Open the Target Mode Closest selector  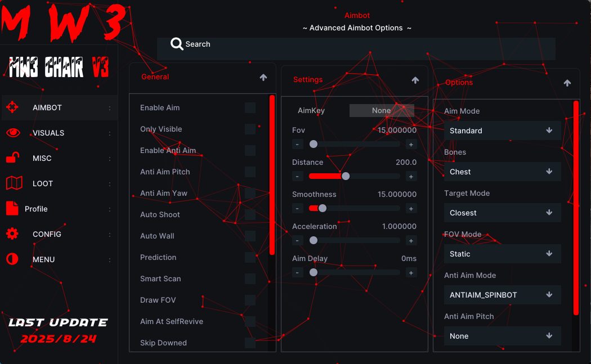click(x=502, y=213)
